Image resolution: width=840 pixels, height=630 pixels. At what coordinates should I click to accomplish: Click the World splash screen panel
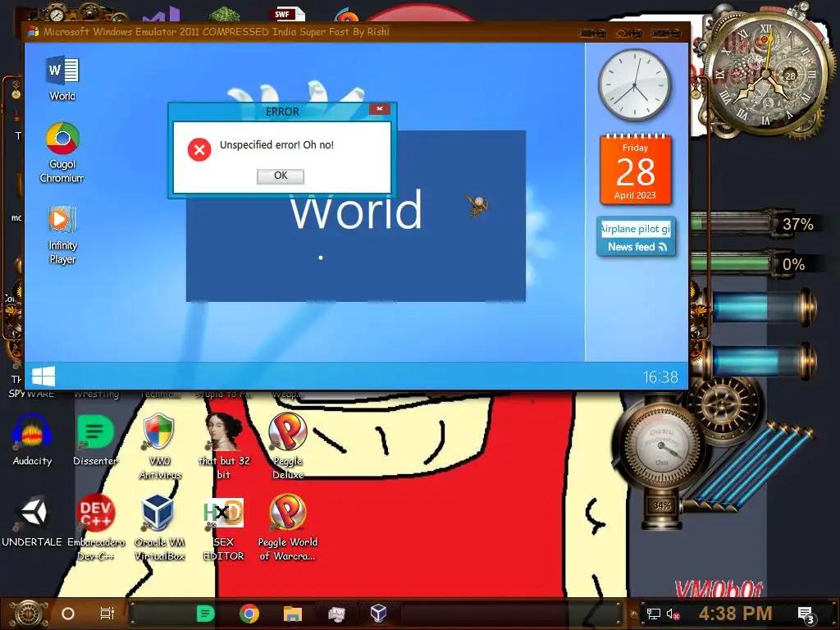[356, 216]
